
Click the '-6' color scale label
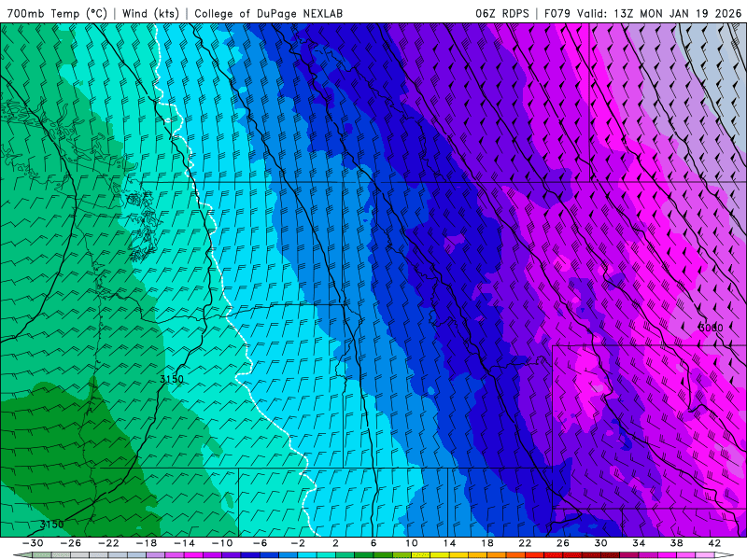point(260,543)
